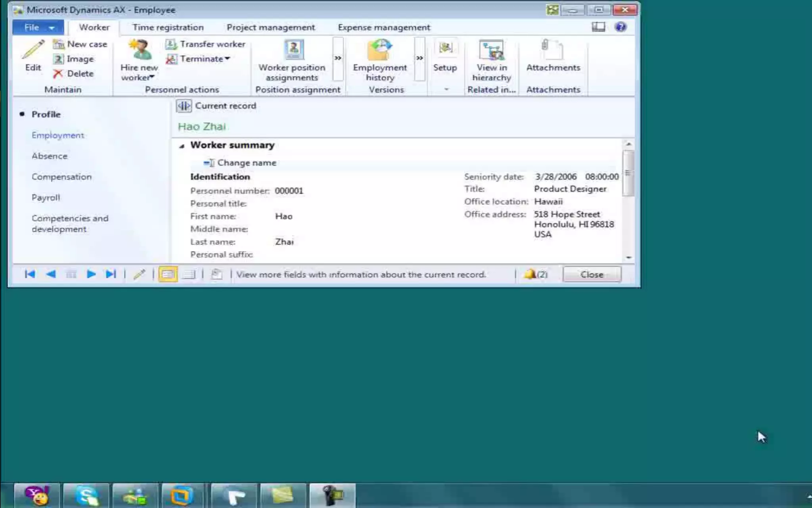Click the Close button
Image resolution: width=812 pixels, height=508 pixels.
pos(592,274)
